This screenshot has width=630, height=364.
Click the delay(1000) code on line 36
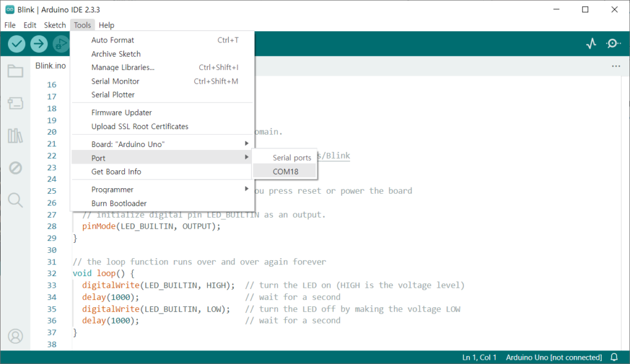coord(111,320)
